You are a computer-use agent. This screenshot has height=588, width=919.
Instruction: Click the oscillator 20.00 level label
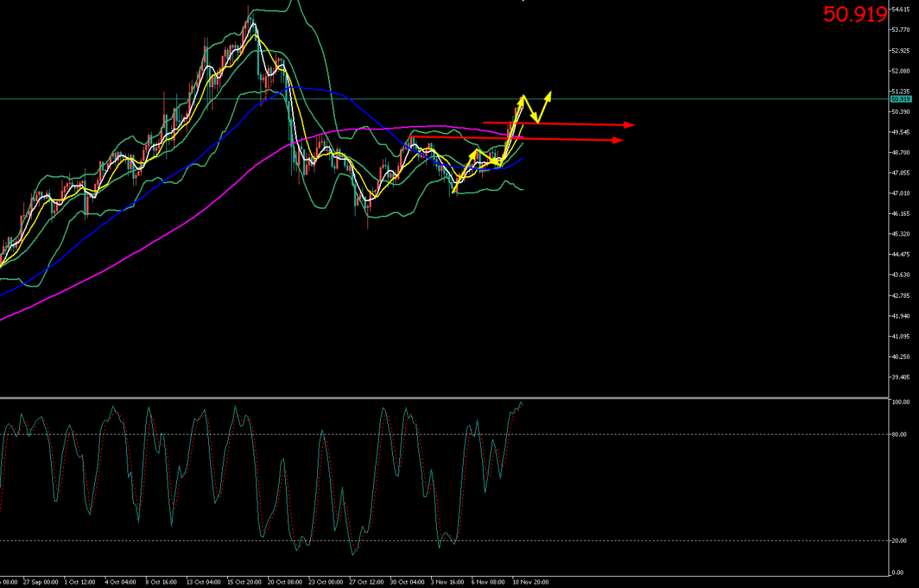899,541
